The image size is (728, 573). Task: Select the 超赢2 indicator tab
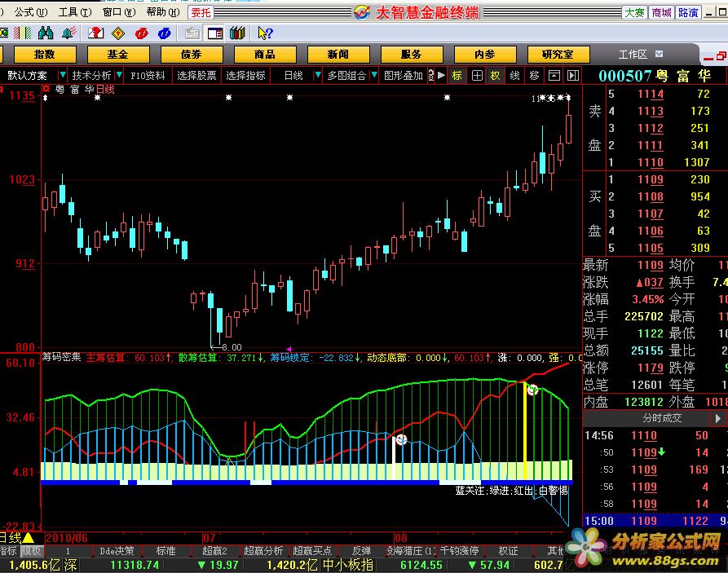pos(214,551)
